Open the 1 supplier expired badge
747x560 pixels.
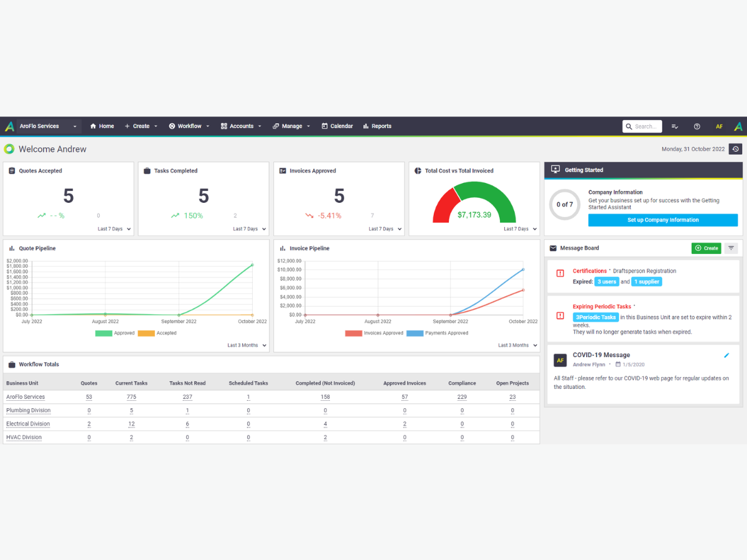[x=647, y=282]
